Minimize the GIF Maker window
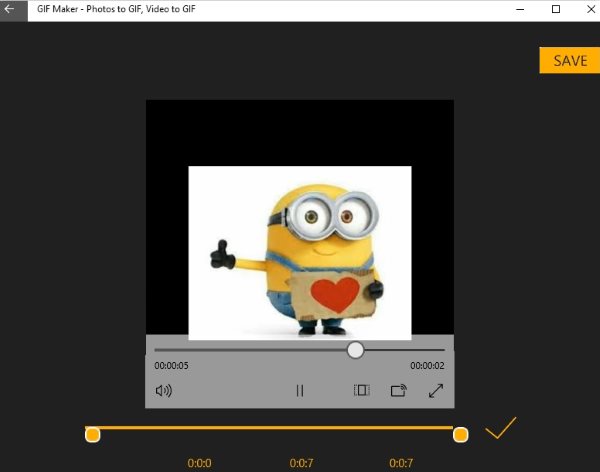 click(520, 8)
